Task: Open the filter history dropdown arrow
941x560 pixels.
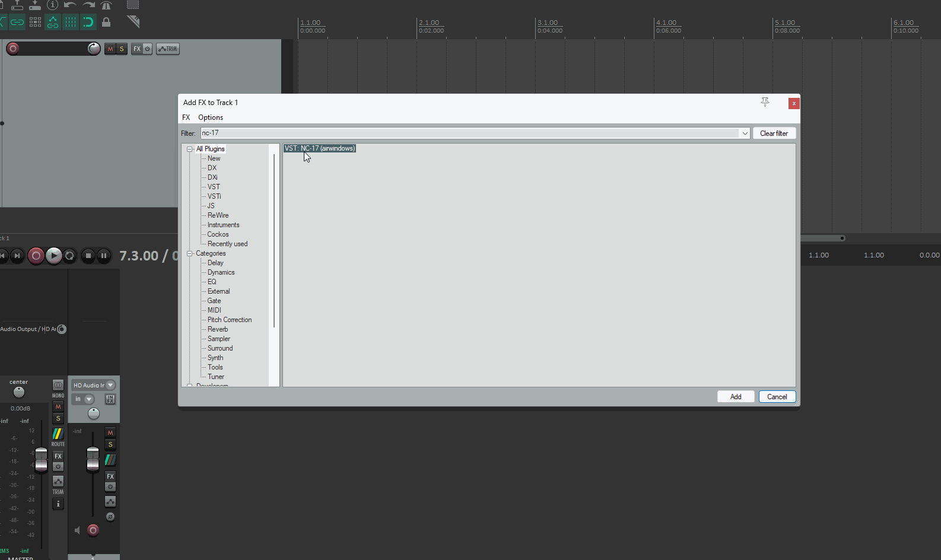Action: pyautogui.click(x=745, y=133)
